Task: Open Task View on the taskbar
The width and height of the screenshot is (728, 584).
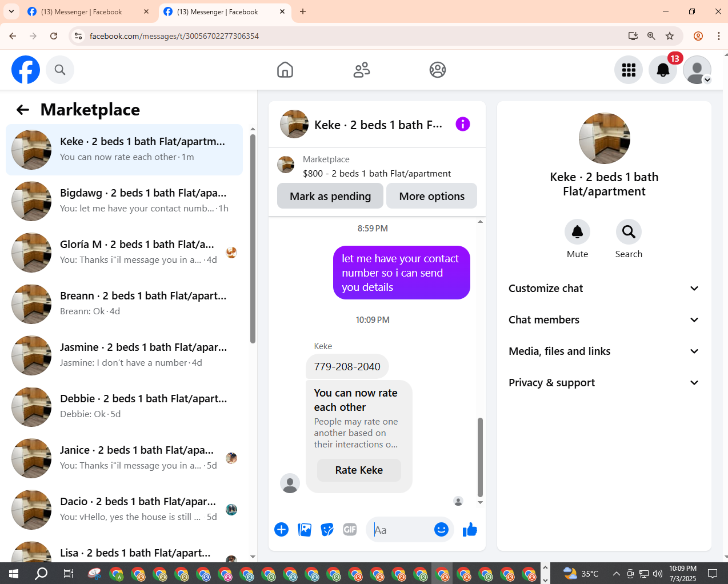Action: [x=68, y=573]
